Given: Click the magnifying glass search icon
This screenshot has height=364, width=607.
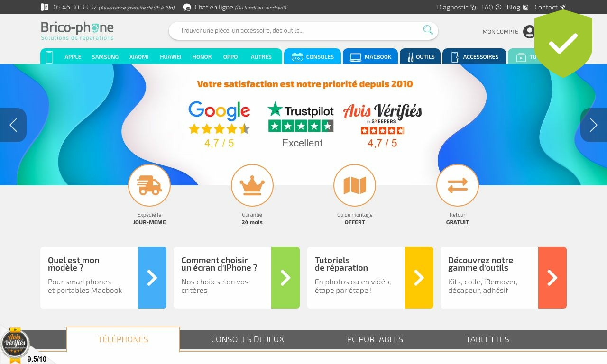Looking at the screenshot, I should pyautogui.click(x=428, y=30).
